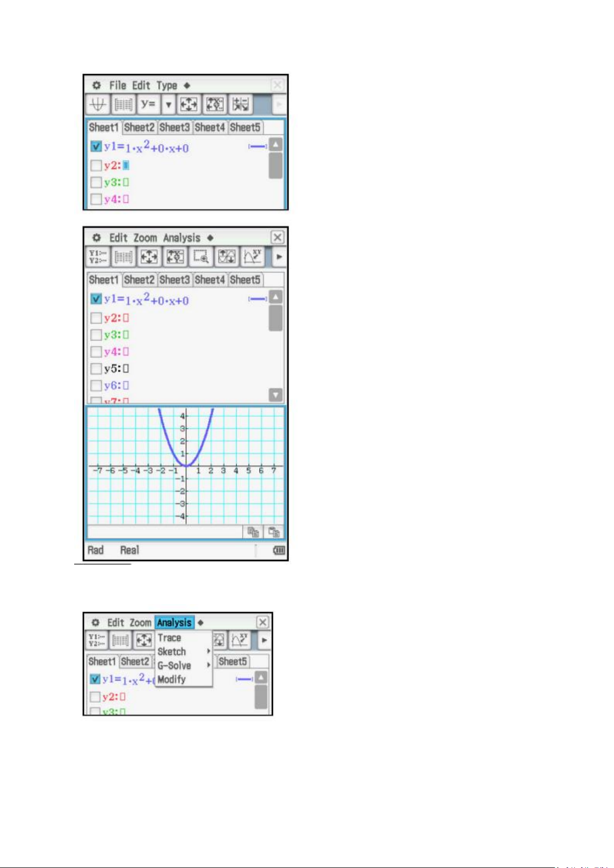Click the Y1/Y2 graph editor icon in bottom toolbar
This screenshot has height=868, width=614.
click(x=96, y=640)
